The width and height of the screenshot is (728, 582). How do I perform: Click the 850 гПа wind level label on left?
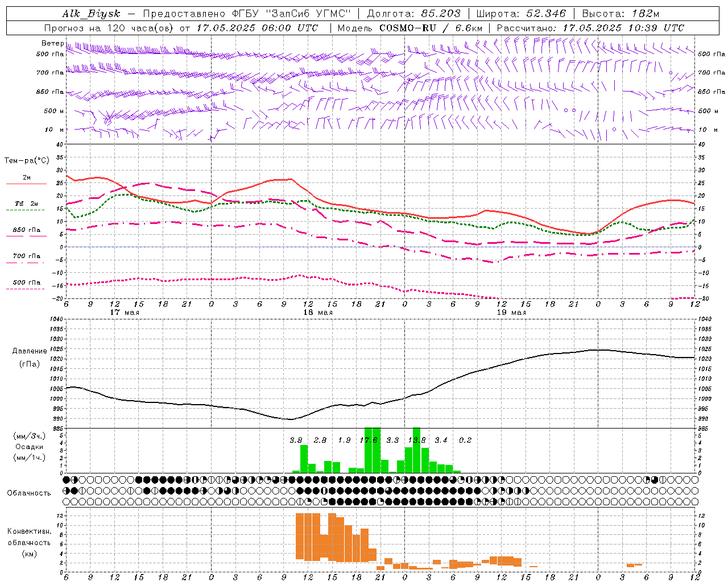(x=50, y=92)
